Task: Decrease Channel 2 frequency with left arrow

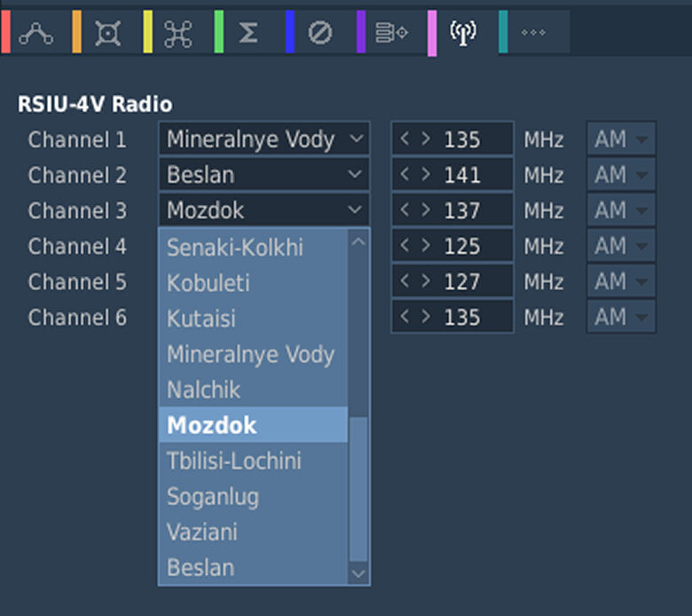Action: click(x=405, y=175)
